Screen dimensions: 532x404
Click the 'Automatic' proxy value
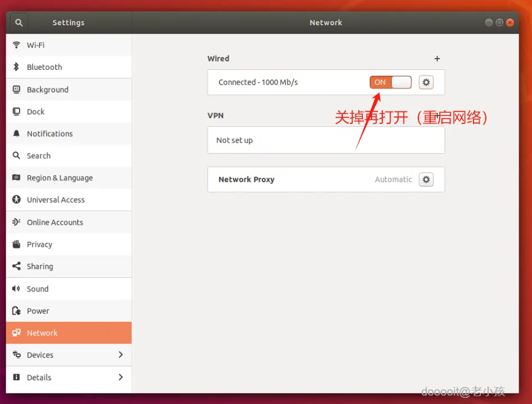click(394, 179)
